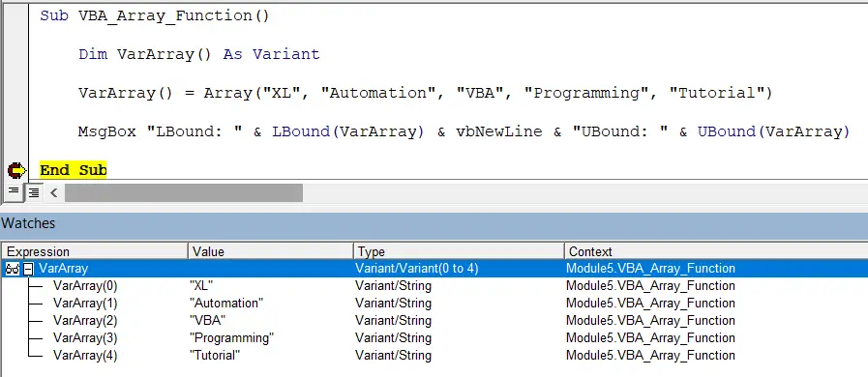The height and width of the screenshot is (377, 868).
Task: Select the VarArray(0) watch row
Action: pyautogui.click(x=434, y=286)
